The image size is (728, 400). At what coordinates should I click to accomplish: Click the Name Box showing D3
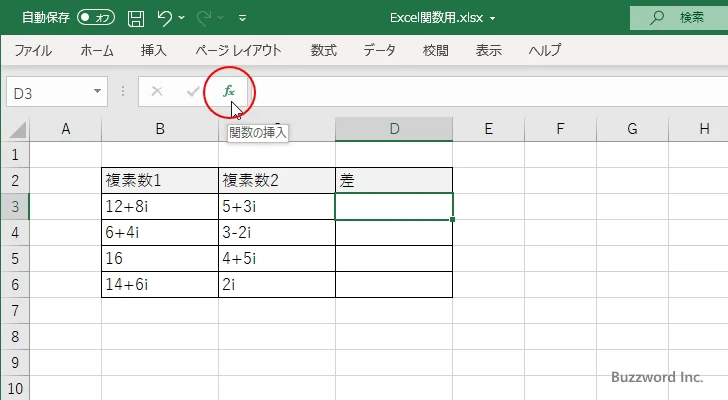[x=48, y=92]
